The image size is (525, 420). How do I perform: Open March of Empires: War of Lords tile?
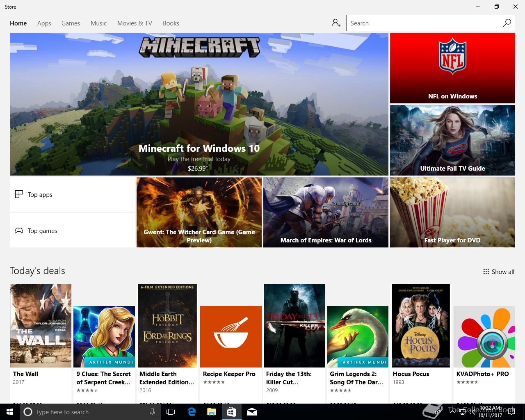[326, 212]
